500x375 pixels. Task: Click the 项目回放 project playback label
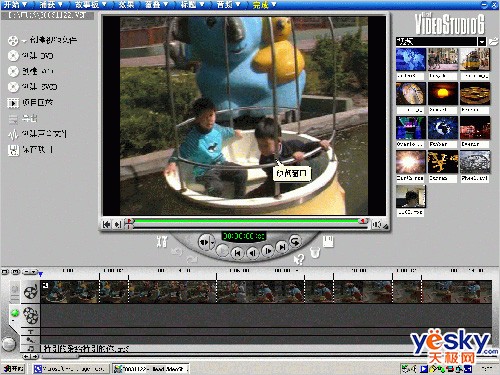pyautogui.click(x=38, y=103)
